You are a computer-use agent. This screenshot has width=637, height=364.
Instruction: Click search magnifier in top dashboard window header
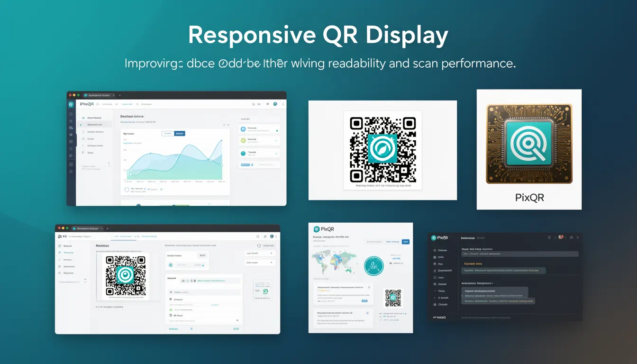tap(253, 104)
